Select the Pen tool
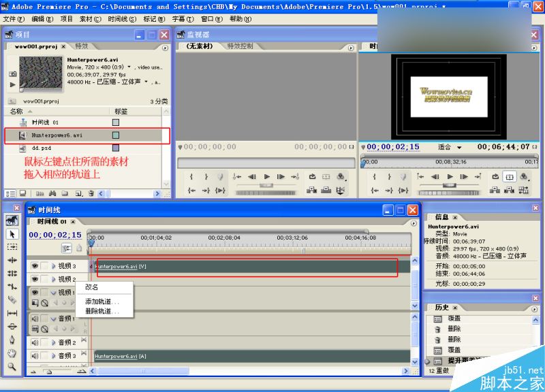The width and height of the screenshot is (545, 392). tap(12, 340)
